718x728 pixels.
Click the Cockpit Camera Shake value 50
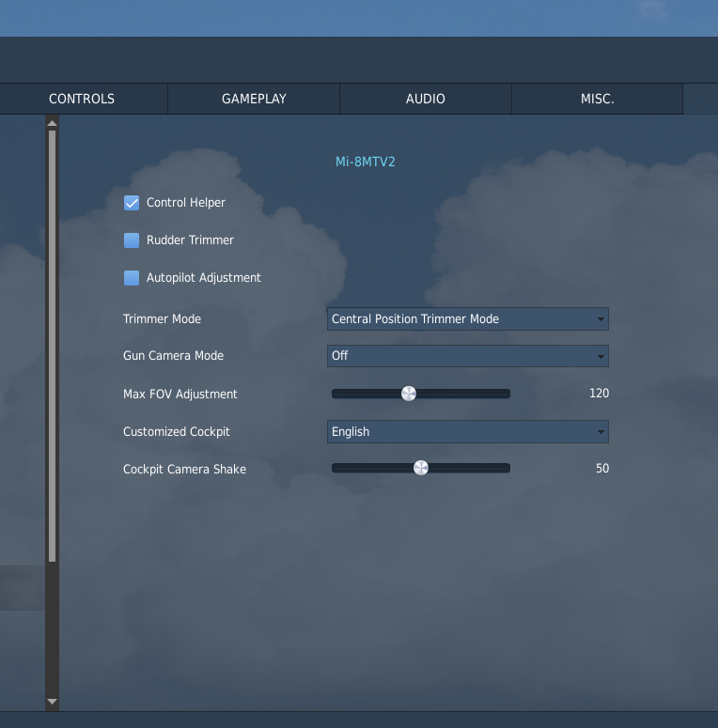(x=601, y=468)
